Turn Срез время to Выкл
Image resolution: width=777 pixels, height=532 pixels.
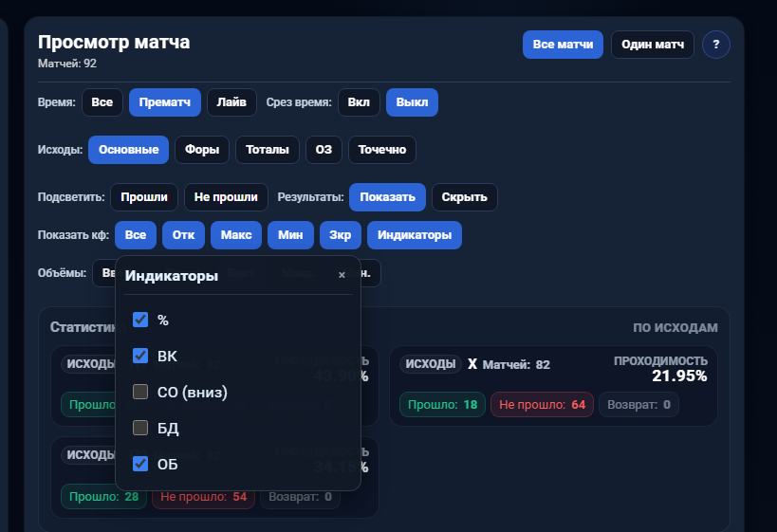412,102
